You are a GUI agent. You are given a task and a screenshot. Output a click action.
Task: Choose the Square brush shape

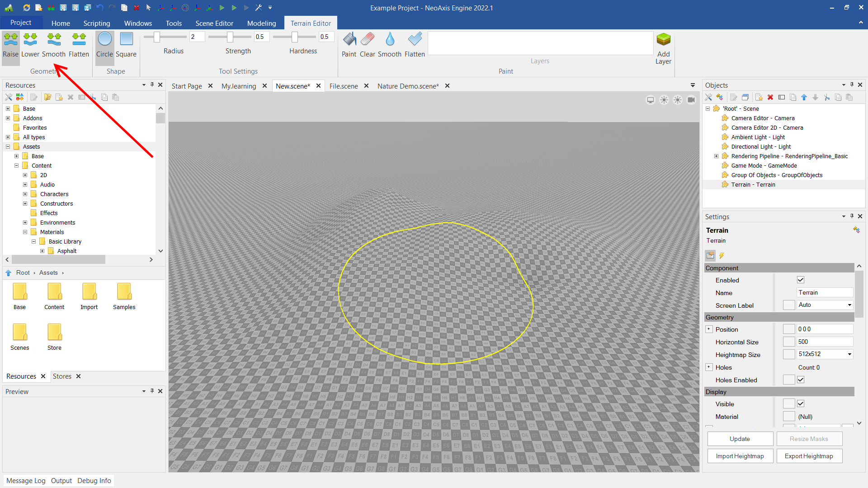[126, 45]
